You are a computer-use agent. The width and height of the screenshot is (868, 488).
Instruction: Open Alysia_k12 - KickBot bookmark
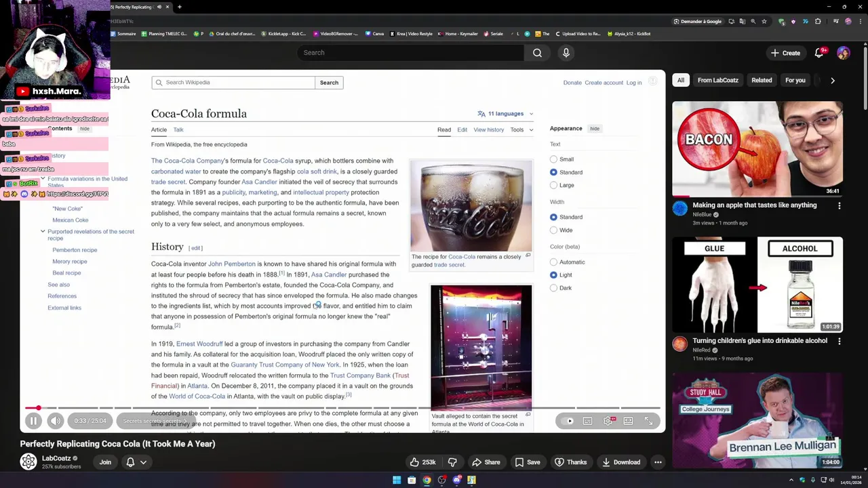click(x=629, y=33)
